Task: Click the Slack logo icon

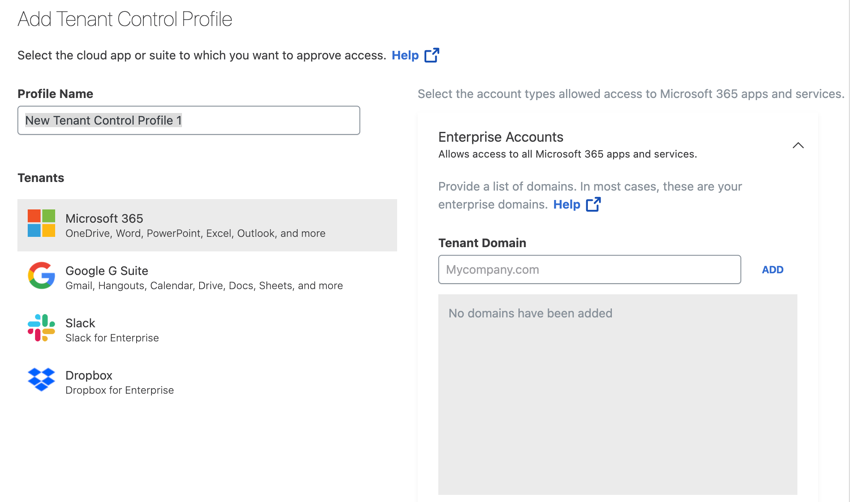Action: point(41,327)
